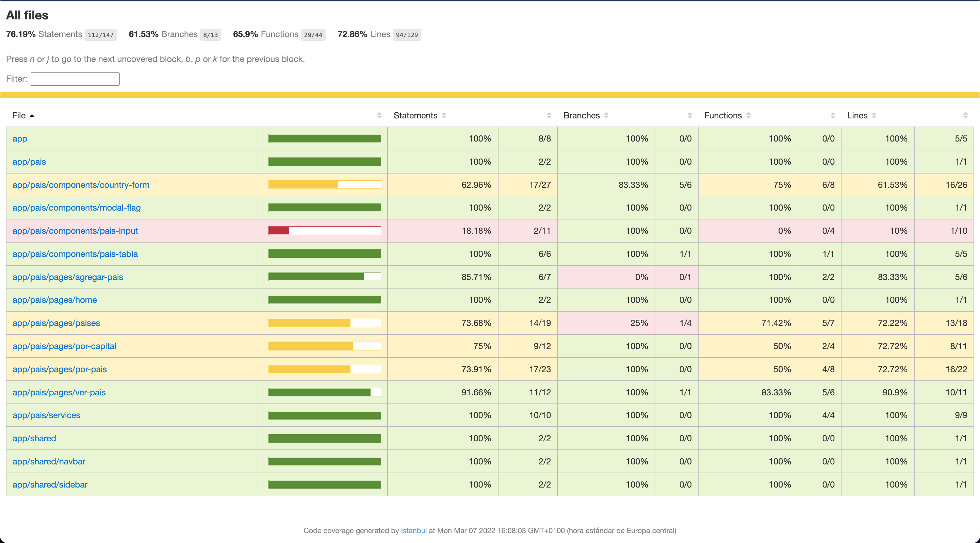980x543 pixels.
Task: Click sort icon above statements coverage bars
Action: (379, 116)
